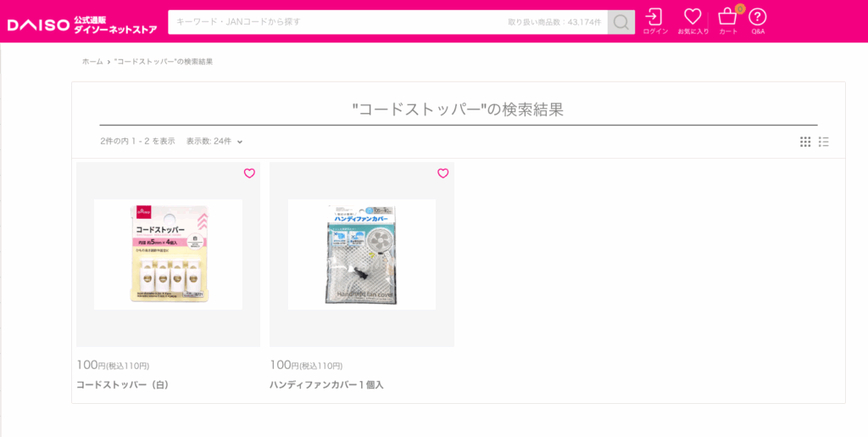Open the カート shopping cart icon
This screenshot has height=437, width=868.
click(728, 21)
